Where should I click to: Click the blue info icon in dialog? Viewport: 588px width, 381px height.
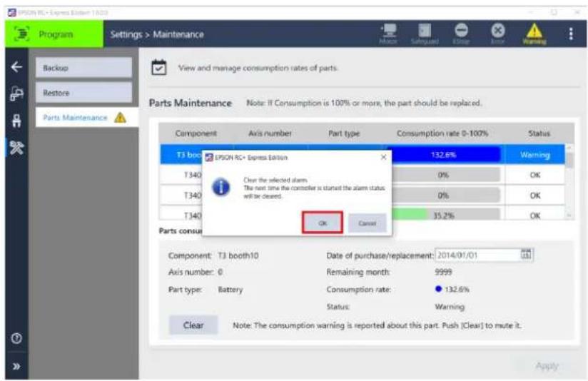pos(221,187)
